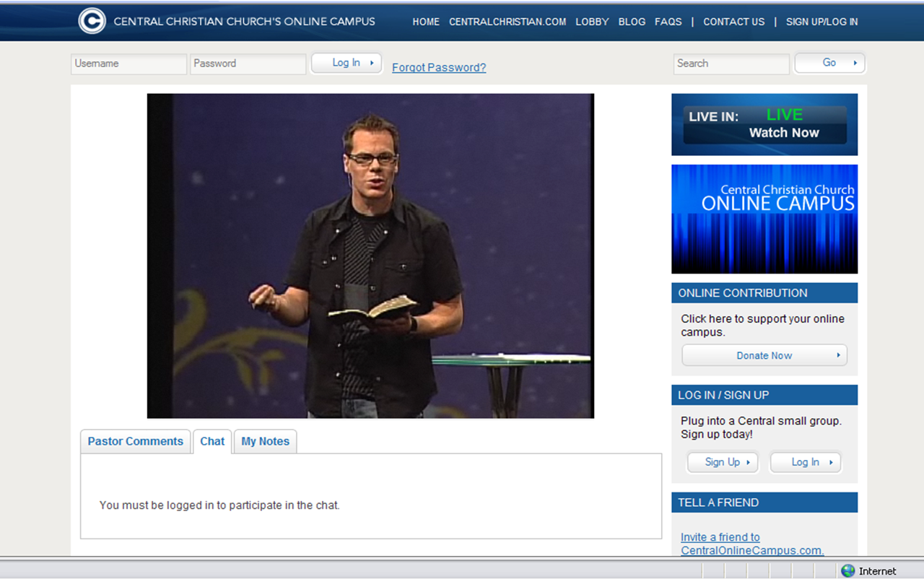
Task: Click the sidebar Log In button
Action: (x=806, y=462)
